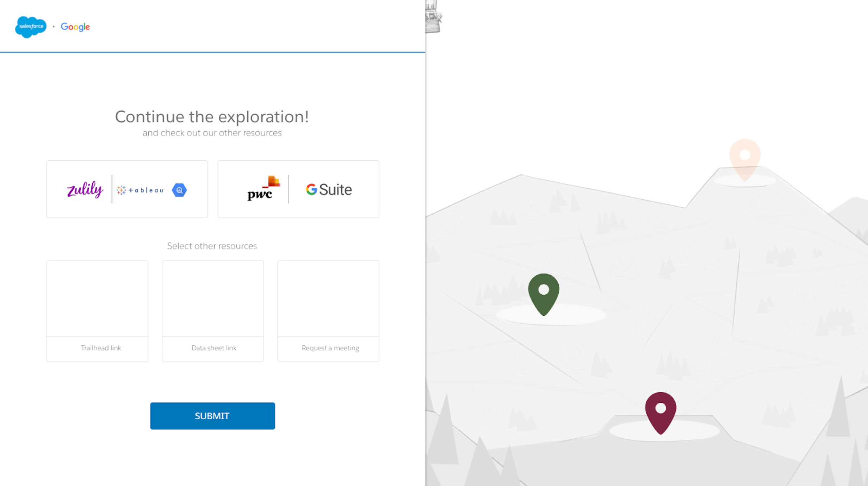Click the hot air balloon basket illustration

point(433,17)
